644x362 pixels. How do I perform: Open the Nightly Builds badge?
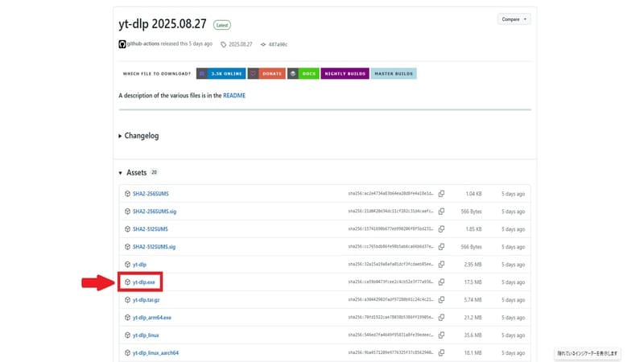pos(345,73)
